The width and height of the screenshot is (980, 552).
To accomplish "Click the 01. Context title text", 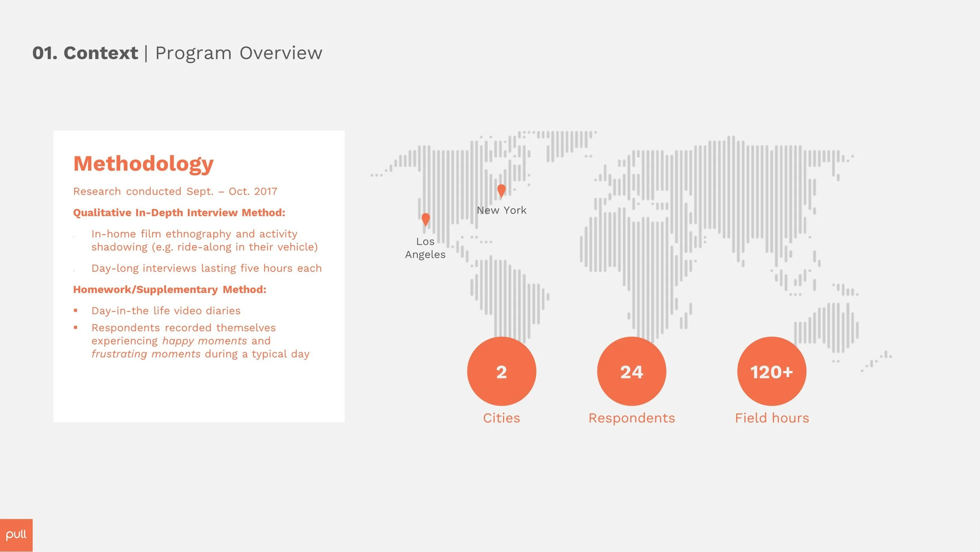I will (x=85, y=53).
